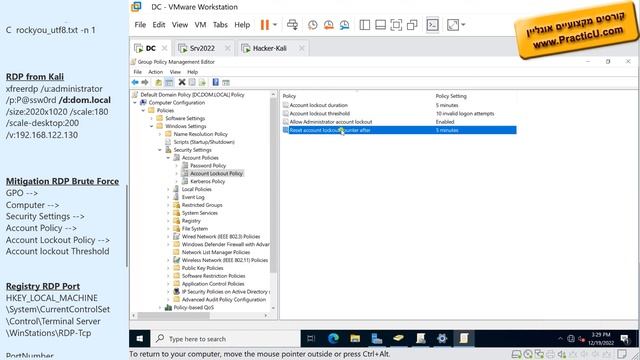Click the tree pane vertical scrollbar
This screenshot has width=640, height=360.
click(x=273, y=186)
